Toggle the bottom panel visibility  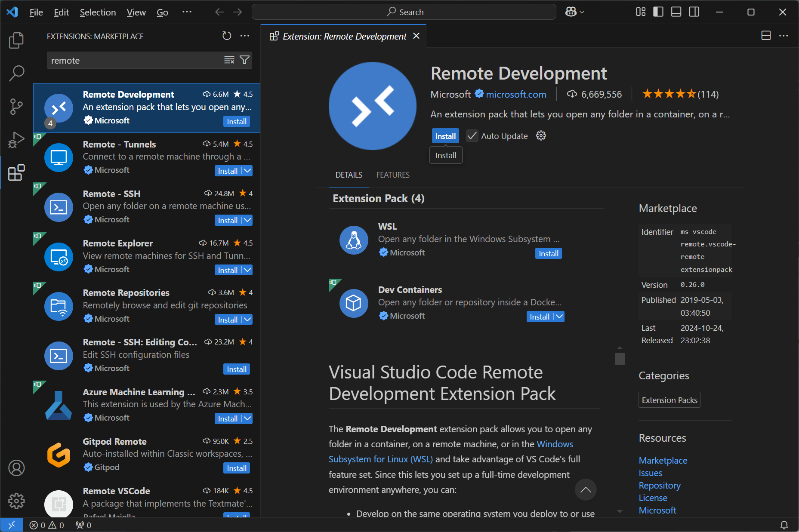[x=676, y=12]
